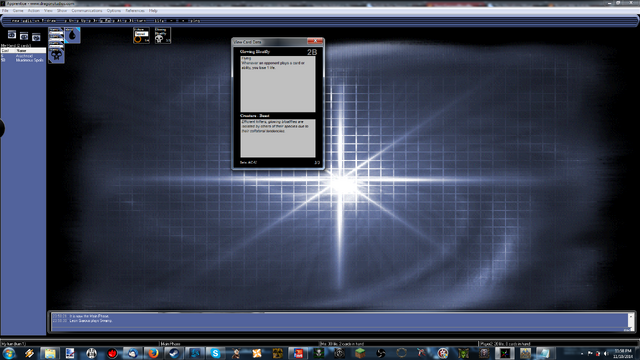Select opponent's Glowing Blowfly skull card
This screenshot has height=360, width=640.
(x=162, y=35)
